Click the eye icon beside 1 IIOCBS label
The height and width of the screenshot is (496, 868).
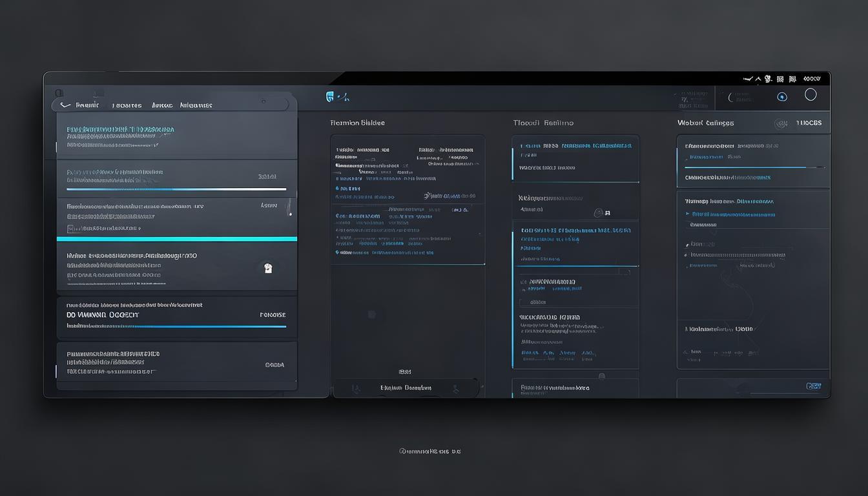[x=780, y=123]
